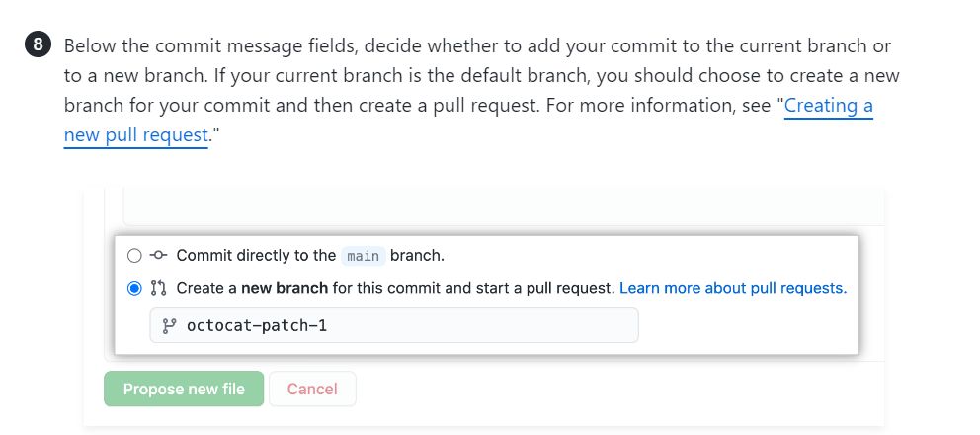Click the git commit icon beside Commit directly
This screenshot has width=980, height=435.
tap(159, 255)
